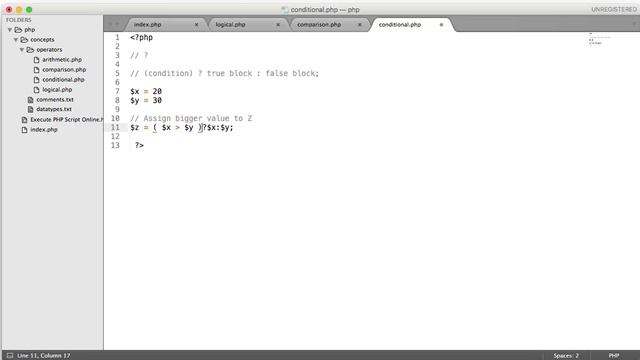Image resolution: width=640 pixels, height=360 pixels.
Task: Open the PHP syntax selector
Action: click(x=614, y=356)
